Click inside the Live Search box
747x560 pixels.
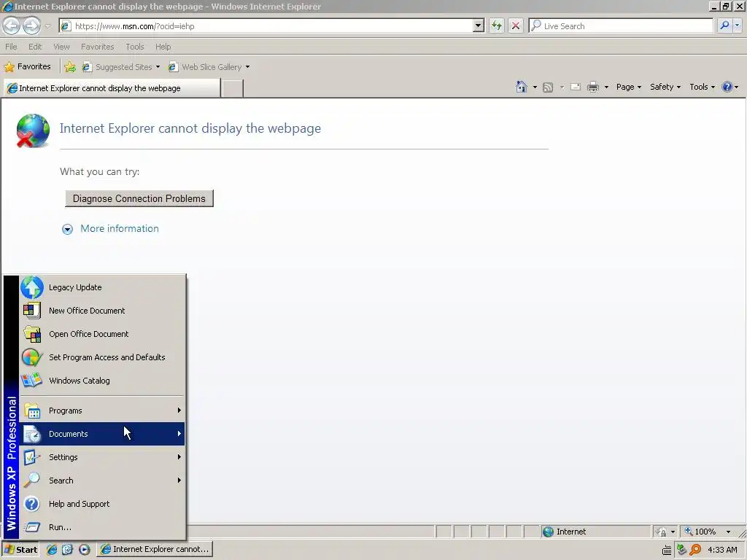(x=621, y=26)
